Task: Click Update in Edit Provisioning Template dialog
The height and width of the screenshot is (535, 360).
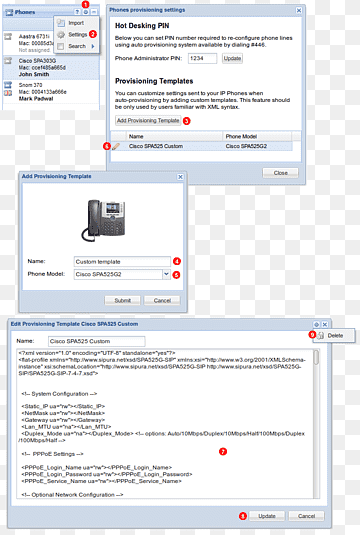Action: tap(267, 516)
